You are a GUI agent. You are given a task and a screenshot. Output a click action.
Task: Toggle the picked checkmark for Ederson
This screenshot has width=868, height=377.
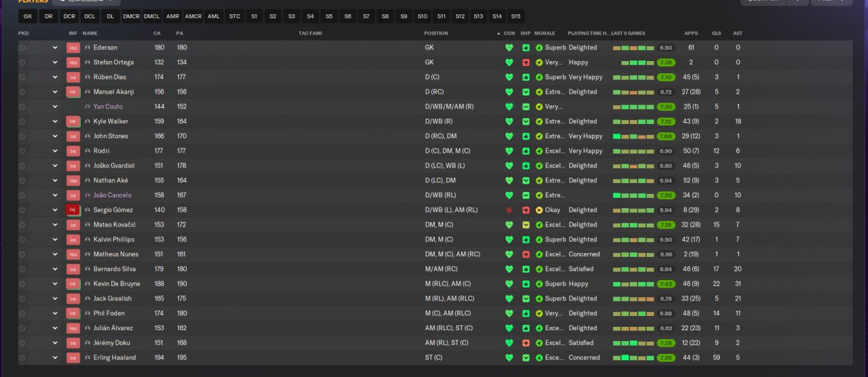(x=22, y=47)
